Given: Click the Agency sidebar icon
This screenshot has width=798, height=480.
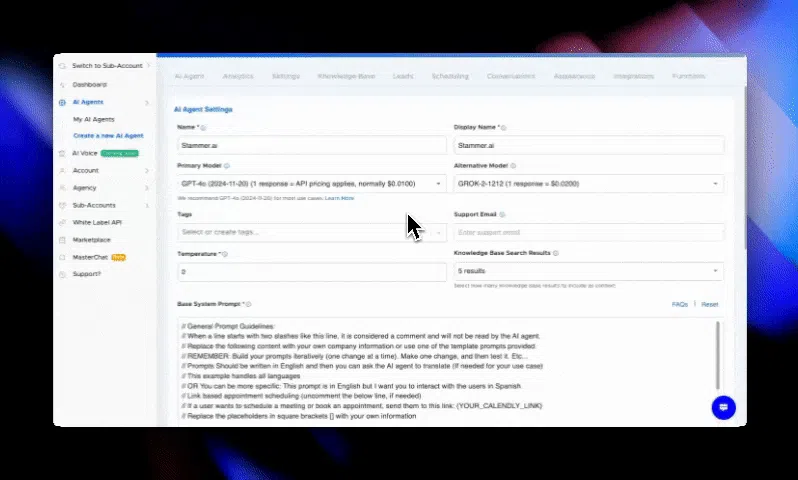Looking at the screenshot, I should (x=62, y=188).
